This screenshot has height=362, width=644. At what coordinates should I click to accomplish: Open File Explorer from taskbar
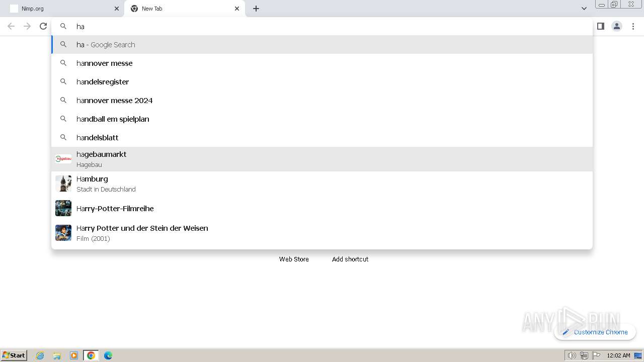click(57, 355)
